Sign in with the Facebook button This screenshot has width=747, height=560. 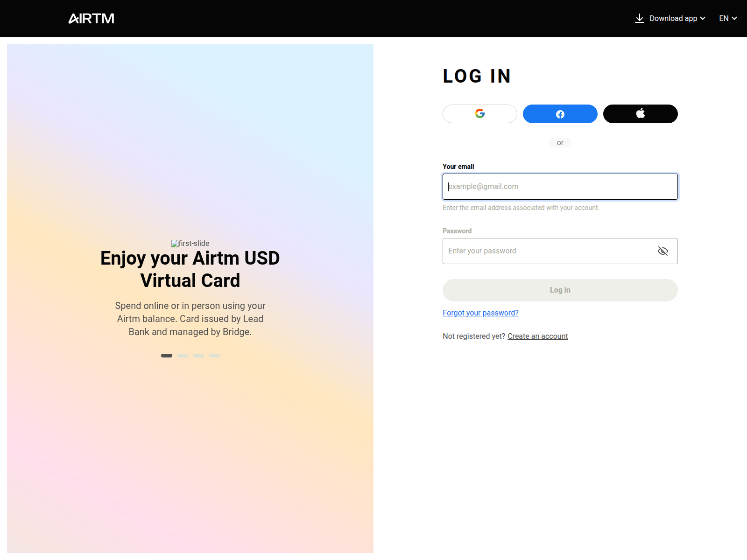tap(560, 114)
